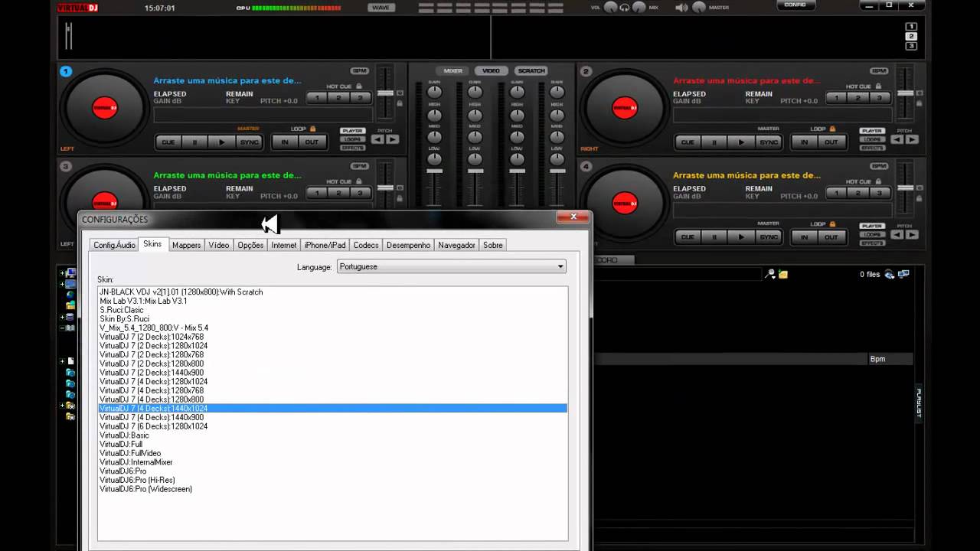
Task: Select the deck 2 number badge
Action: coord(586,71)
